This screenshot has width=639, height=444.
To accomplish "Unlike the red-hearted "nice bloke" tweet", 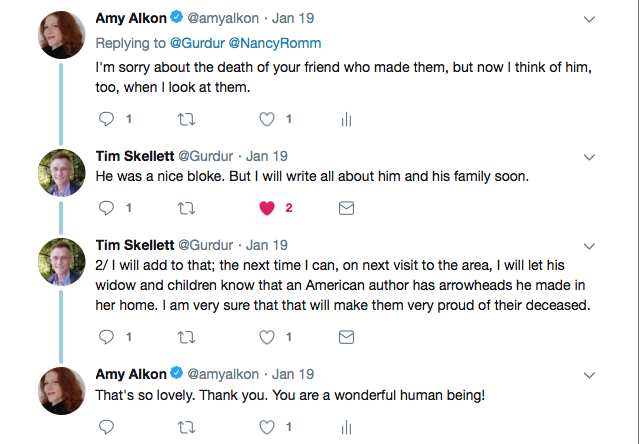I will point(267,208).
